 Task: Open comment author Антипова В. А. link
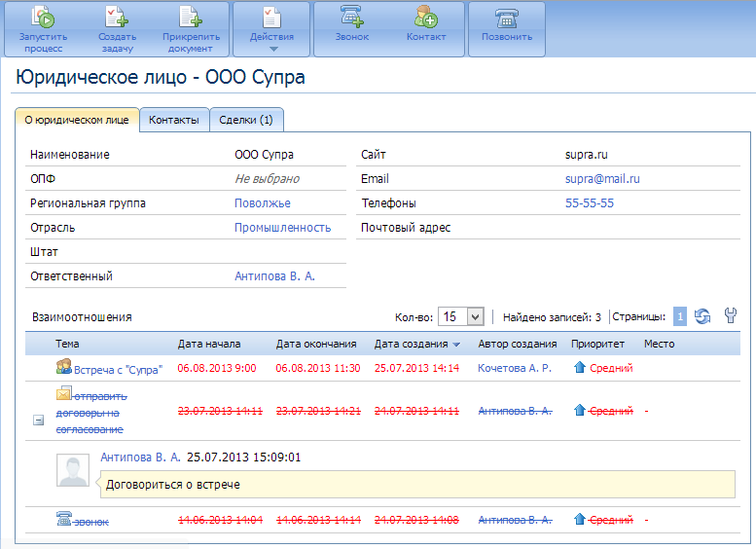coord(140,457)
